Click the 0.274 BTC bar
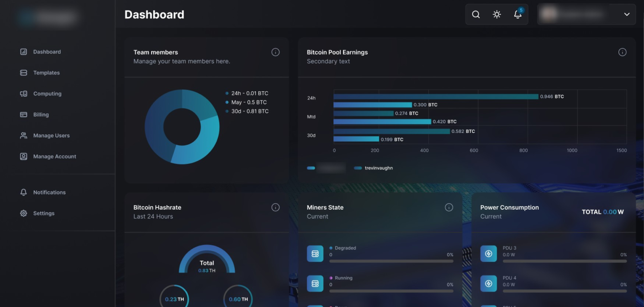Viewport: 644px width, 307px height. click(x=364, y=113)
